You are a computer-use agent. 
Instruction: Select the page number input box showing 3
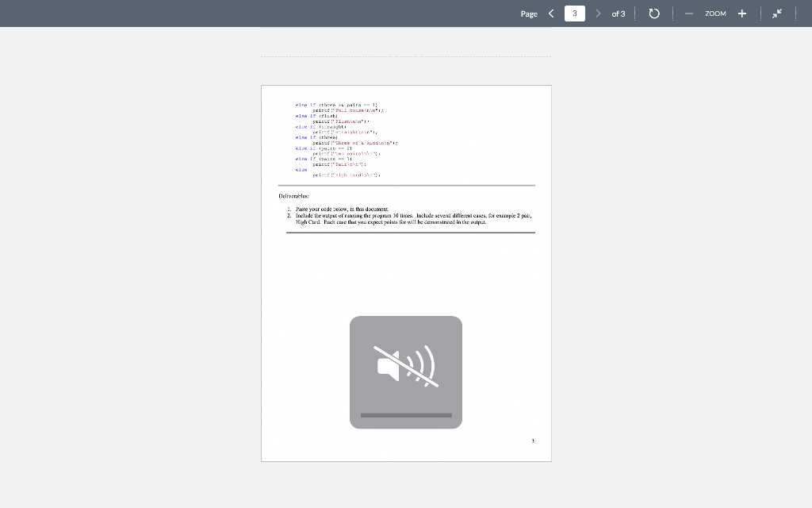coord(575,13)
